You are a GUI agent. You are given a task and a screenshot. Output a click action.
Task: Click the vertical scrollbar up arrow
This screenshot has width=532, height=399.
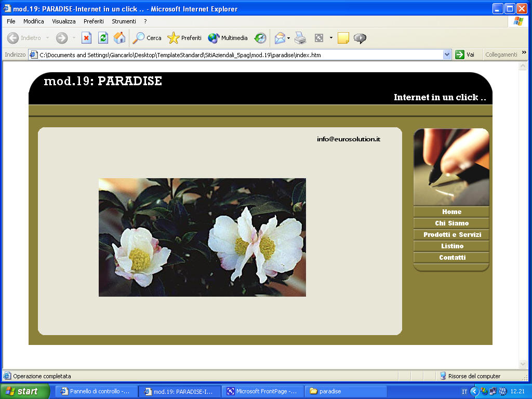click(523, 66)
